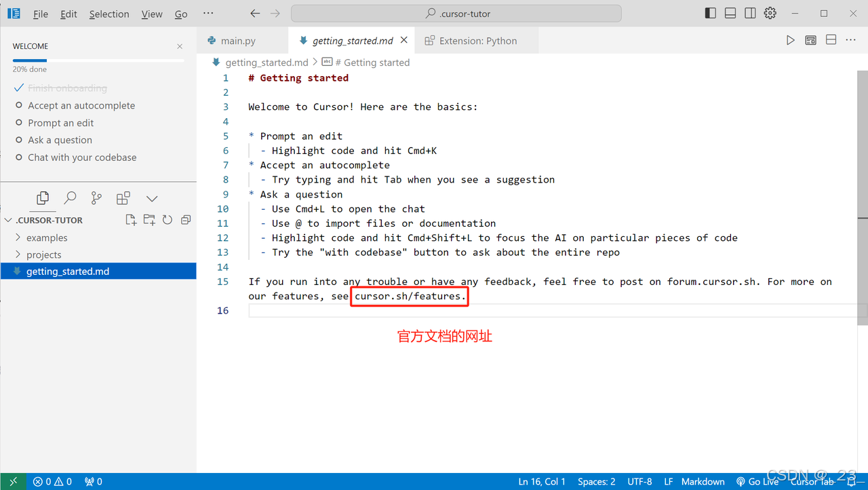Image resolution: width=868 pixels, height=490 pixels.
Task: Click the New File icon in explorer
Action: (x=131, y=220)
